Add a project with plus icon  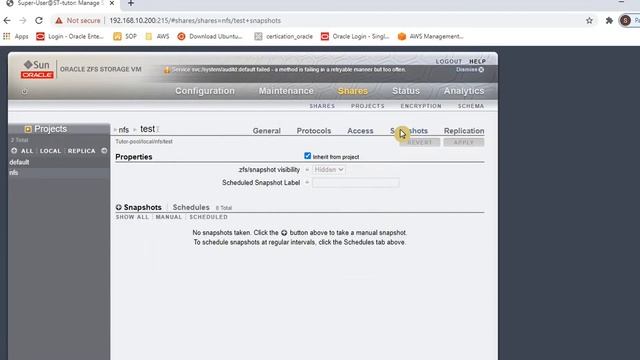tap(14, 151)
